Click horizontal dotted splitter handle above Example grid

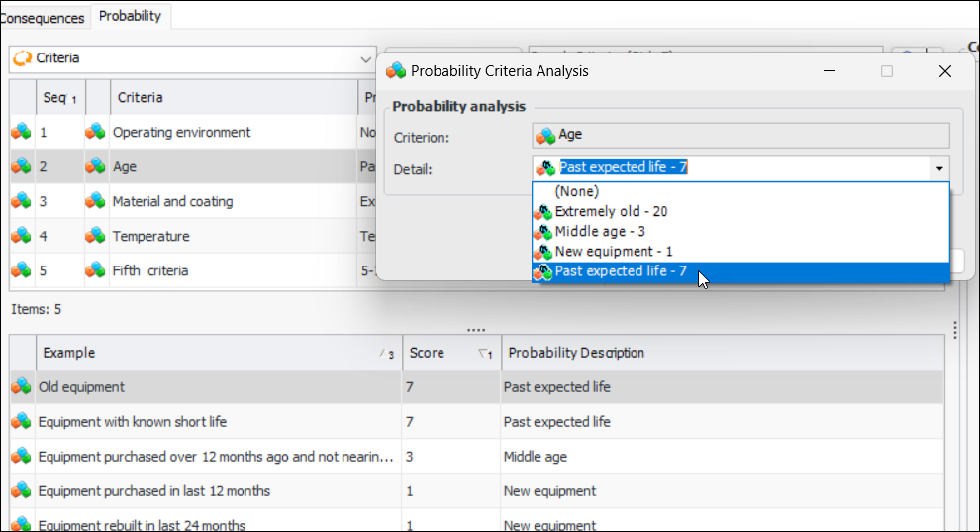pos(476,330)
